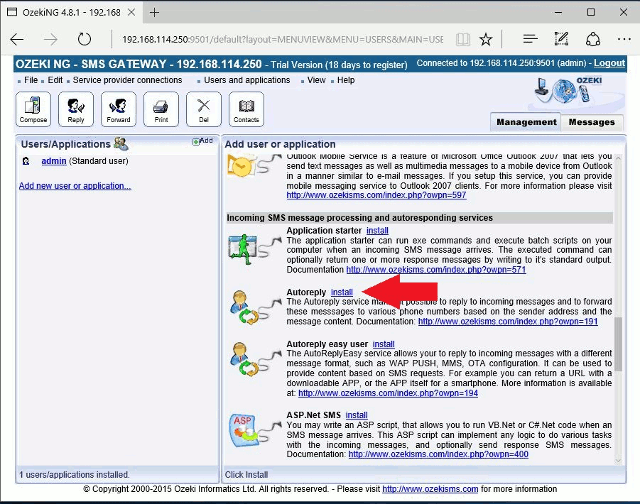The image size is (640, 504).
Task: Install the Autoreply service
Action: (342, 292)
